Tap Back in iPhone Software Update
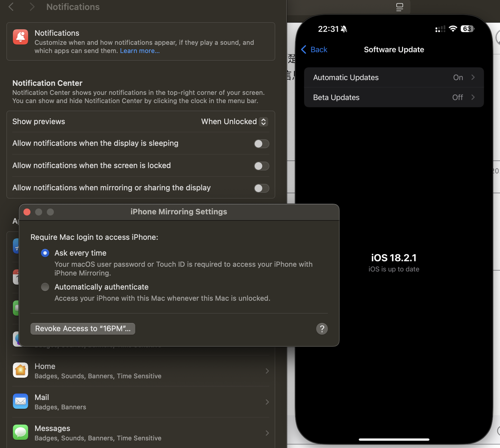 click(314, 49)
